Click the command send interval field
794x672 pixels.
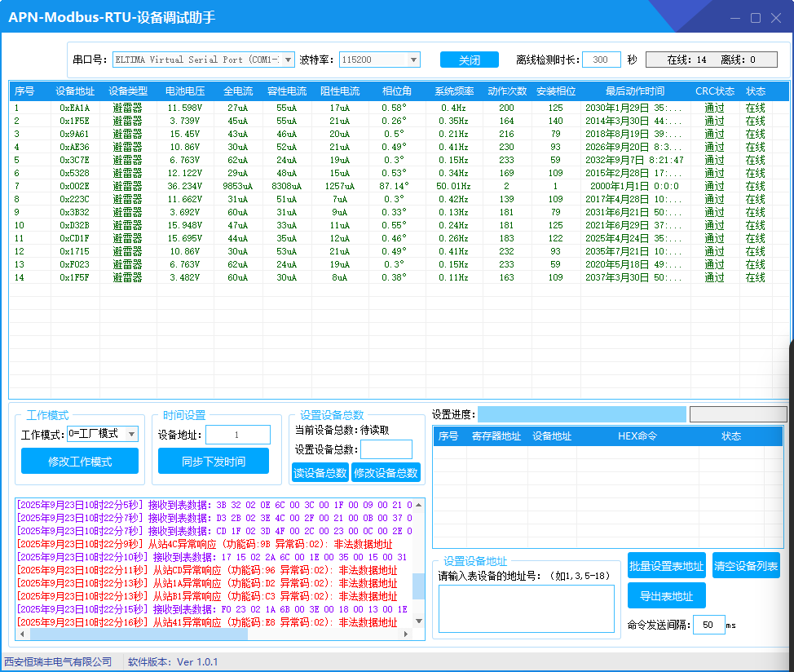708,625
